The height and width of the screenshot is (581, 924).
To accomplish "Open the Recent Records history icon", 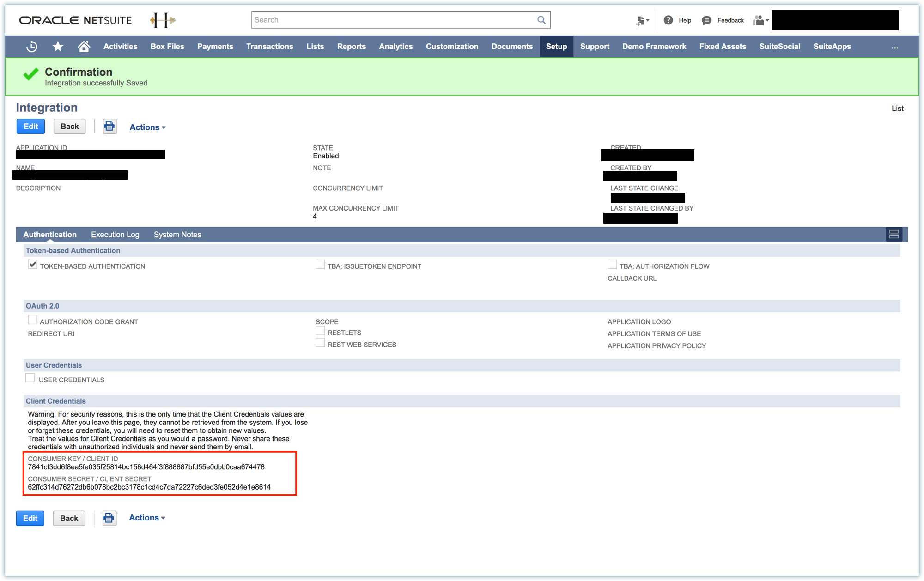I will (x=32, y=47).
